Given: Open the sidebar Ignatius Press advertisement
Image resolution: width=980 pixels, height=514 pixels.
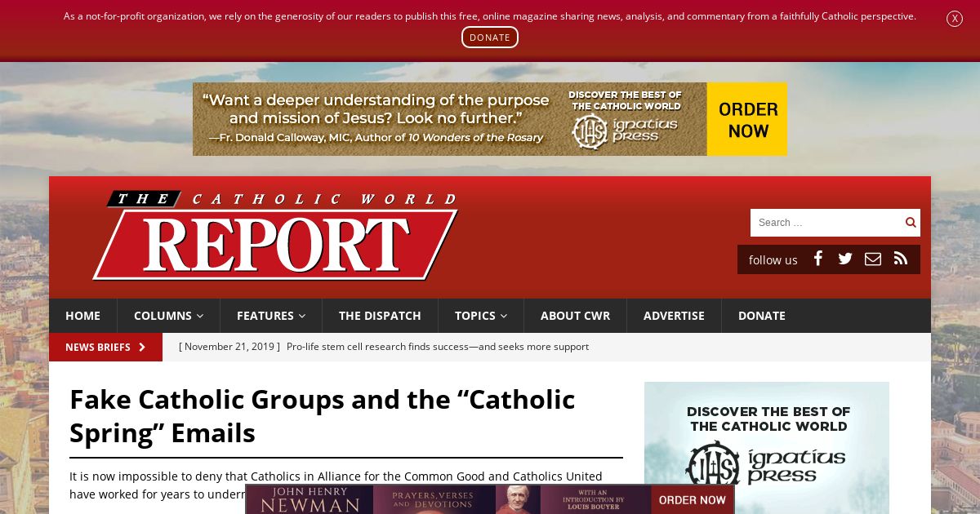Looking at the screenshot, I should coord(767,448).
